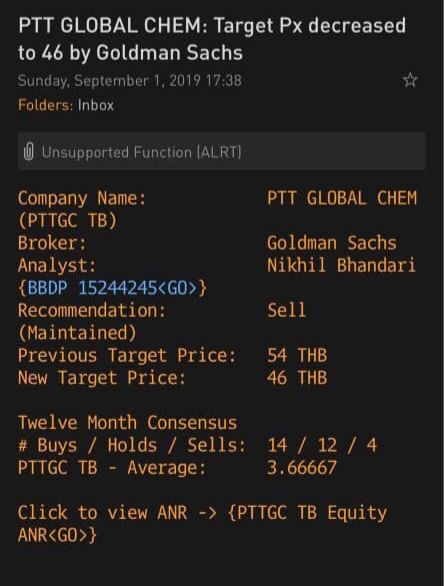Select the Inbox folder label

(x=96, y=105)
